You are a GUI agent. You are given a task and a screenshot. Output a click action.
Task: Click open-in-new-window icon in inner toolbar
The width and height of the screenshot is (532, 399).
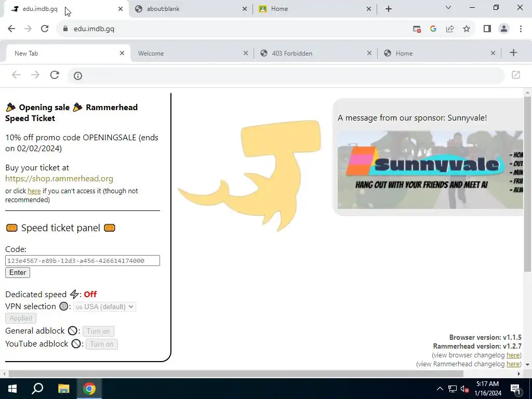pos(516,75)
